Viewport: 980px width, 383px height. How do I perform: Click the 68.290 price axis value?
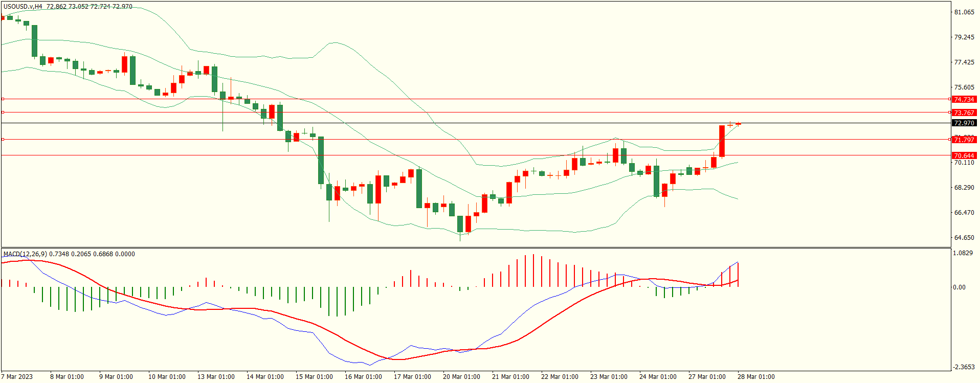point(964,188)
